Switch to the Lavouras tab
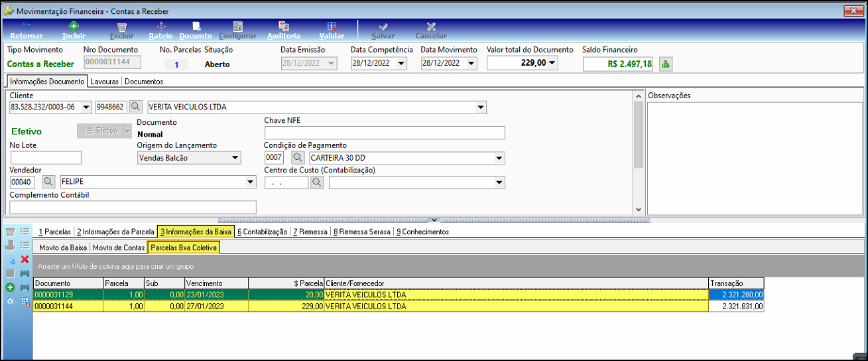Image resolution: width=868 pixels, height=361 pixels. pos(105,82)
